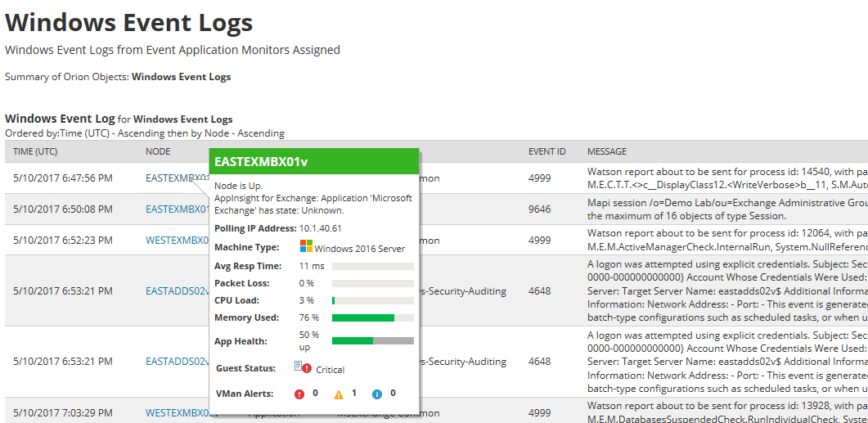The height and width of the screenshot is (423, 868).
Task: Click the 50 % up App Health value
Action: (x=309, y=341)
